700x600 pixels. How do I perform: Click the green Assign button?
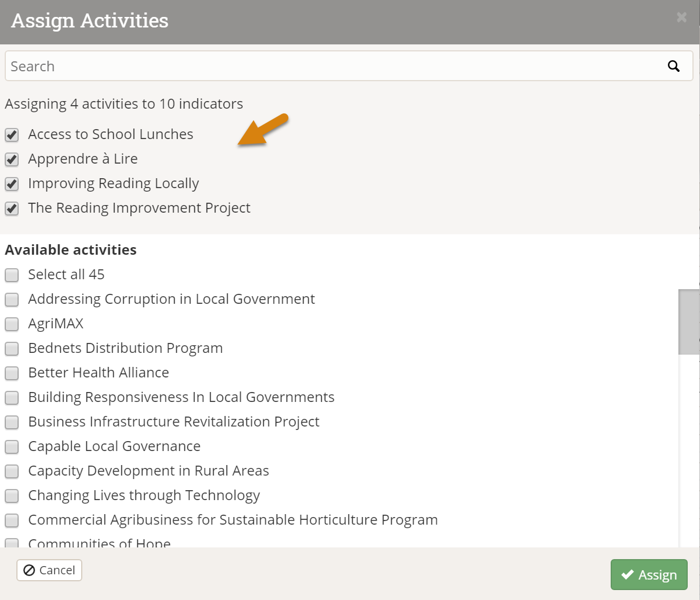649,575
